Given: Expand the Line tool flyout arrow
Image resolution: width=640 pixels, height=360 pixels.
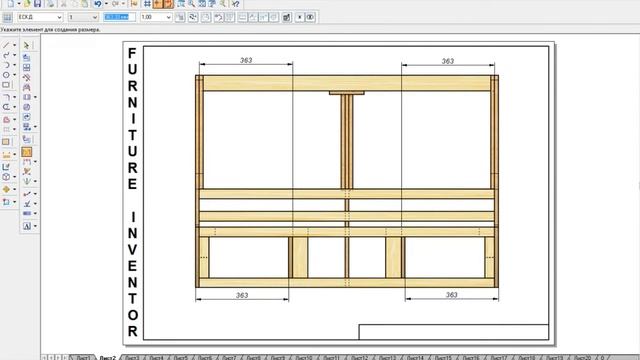Looking at the screenshot, I should tap(15, 45).
